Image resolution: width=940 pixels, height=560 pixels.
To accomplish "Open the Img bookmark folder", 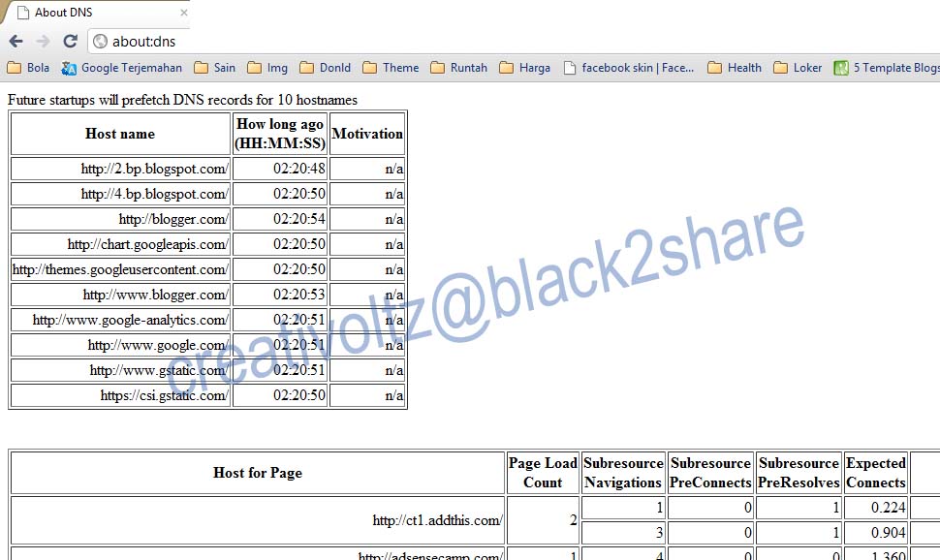I will pyautogui.click(x=267, y=68).
